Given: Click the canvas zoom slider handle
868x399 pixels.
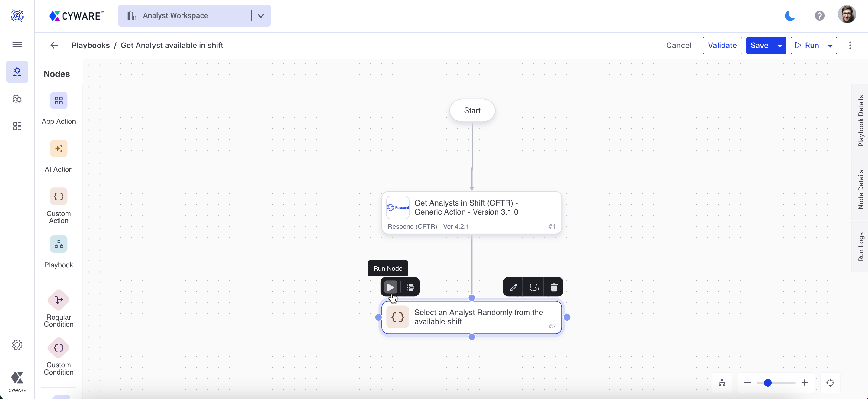Looking at the screenshot, I should tap(768, 382).
